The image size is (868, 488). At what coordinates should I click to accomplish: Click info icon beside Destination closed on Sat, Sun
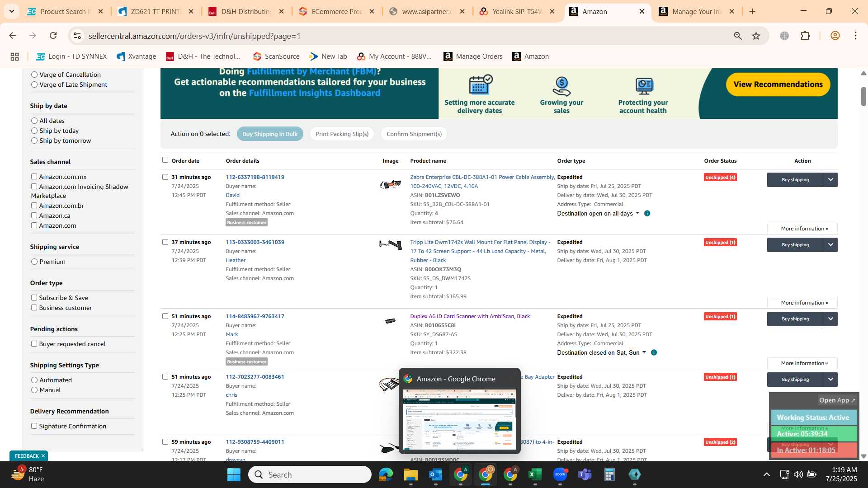tap(654, 352)
